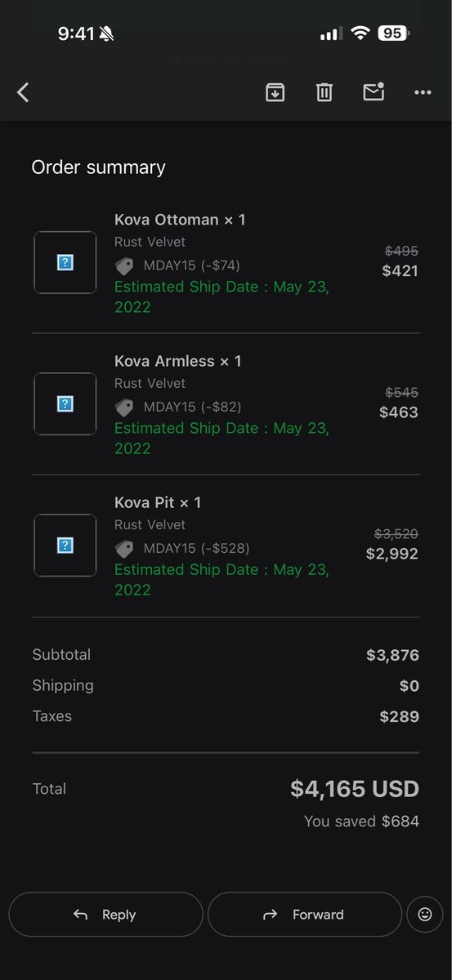Tap the back arrow icon
The height and width of the screenshot is (980, 452).
click(23, 92)
